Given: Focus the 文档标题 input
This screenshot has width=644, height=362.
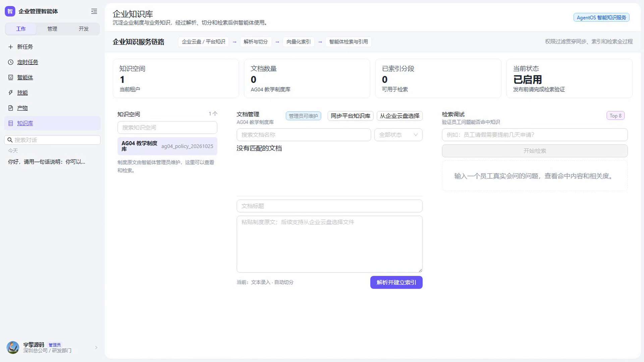Looking at the screenshot, I should [x=329, y=206].
